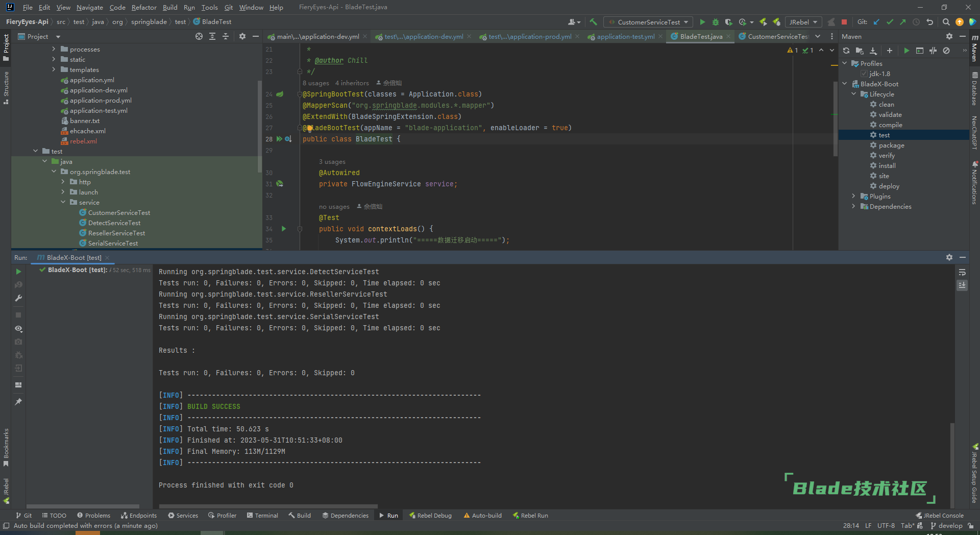Run with Coverage shield icon

tap(729, 22)
